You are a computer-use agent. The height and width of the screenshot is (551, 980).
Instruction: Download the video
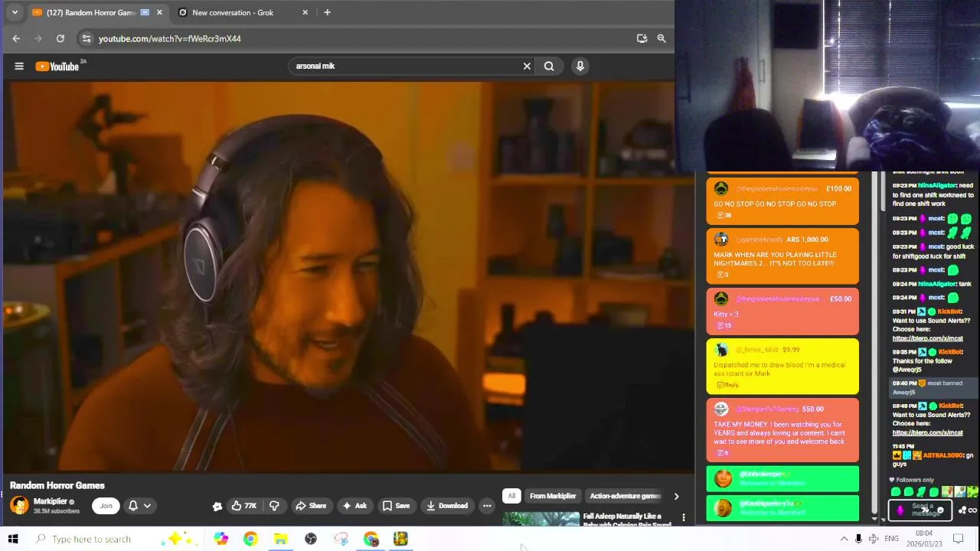(447, 506)
